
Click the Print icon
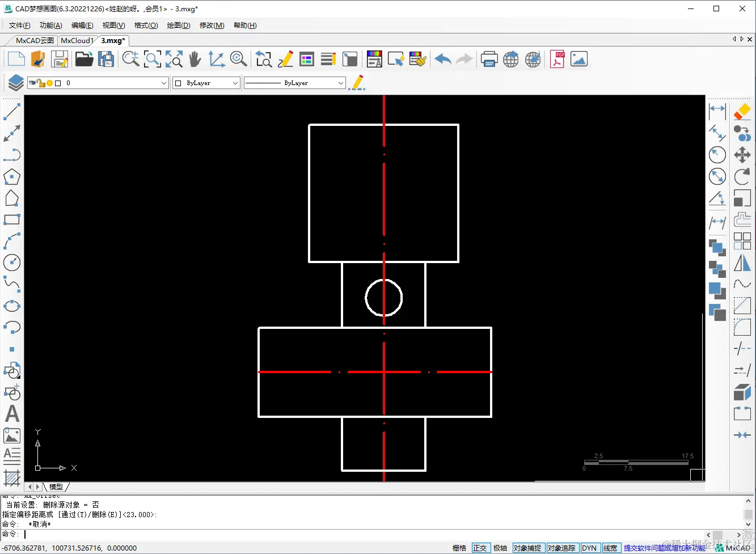pyautogui.click(x=489, y=59)
